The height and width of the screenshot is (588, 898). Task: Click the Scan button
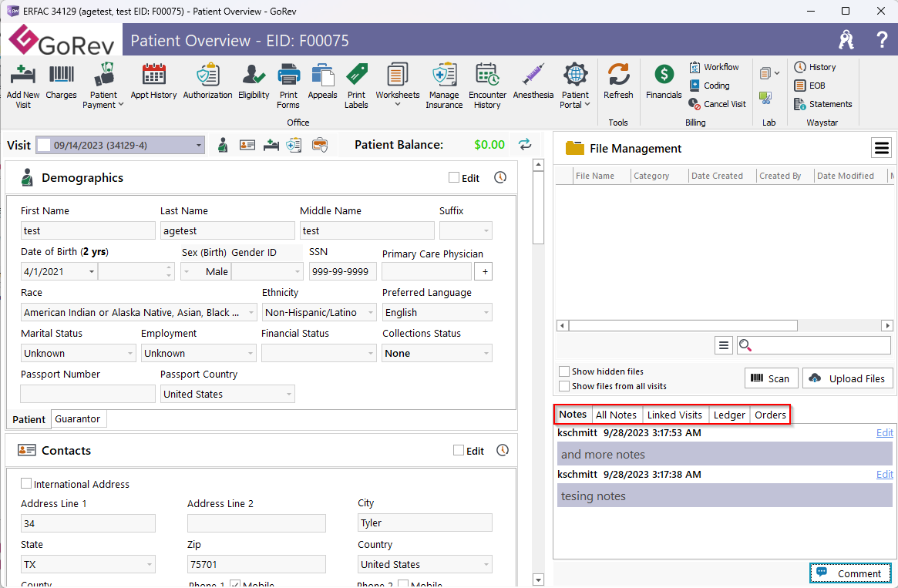click(771, 378)
